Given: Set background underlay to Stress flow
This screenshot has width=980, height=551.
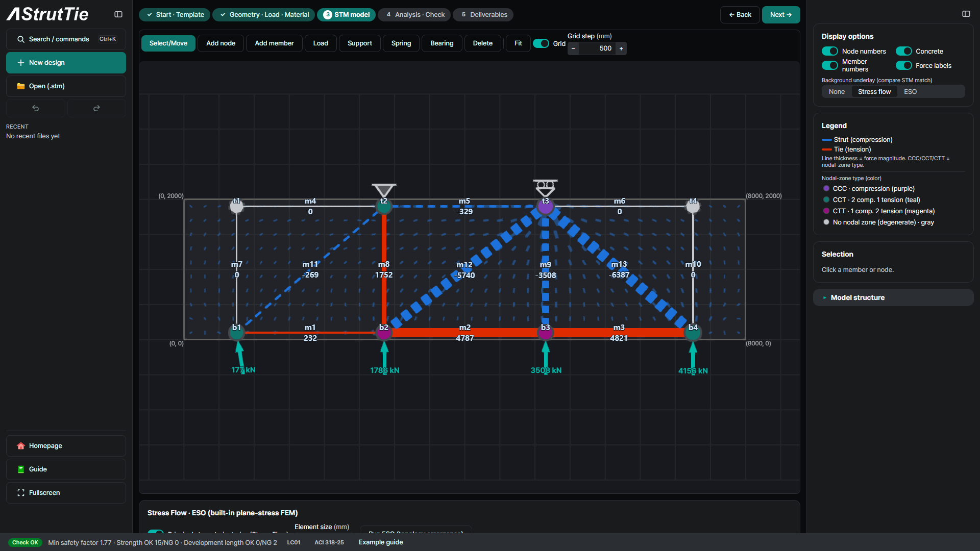Looking at the screenshot, I should [874, 92].
